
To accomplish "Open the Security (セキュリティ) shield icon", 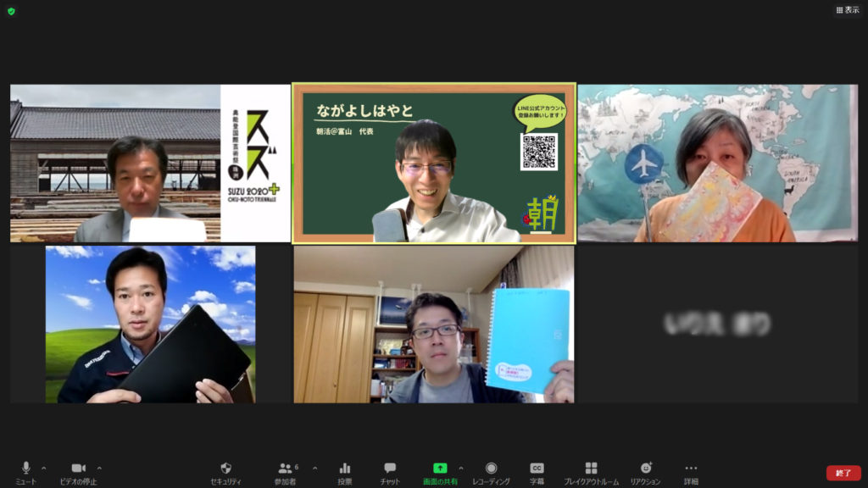I will click(225, 469).
